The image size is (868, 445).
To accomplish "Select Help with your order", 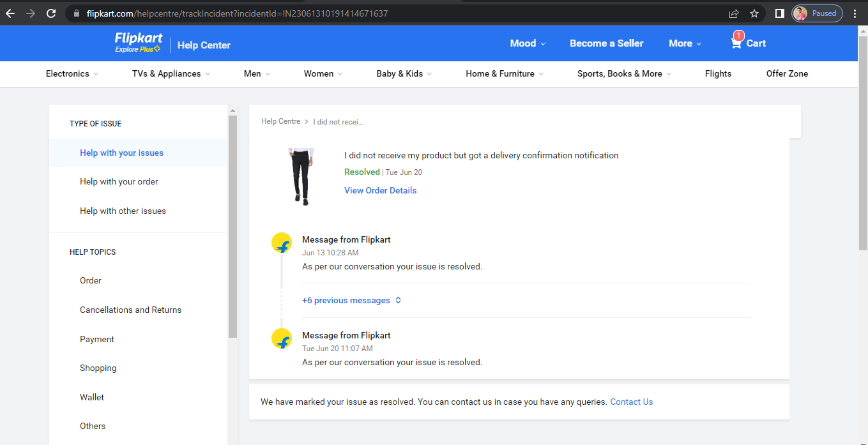I will point(119,181).
